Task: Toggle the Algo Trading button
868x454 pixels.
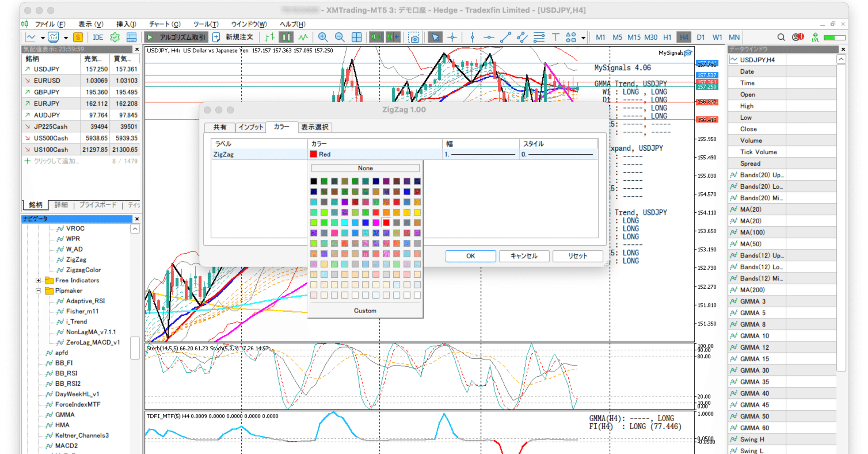Action: click(177, 37)
